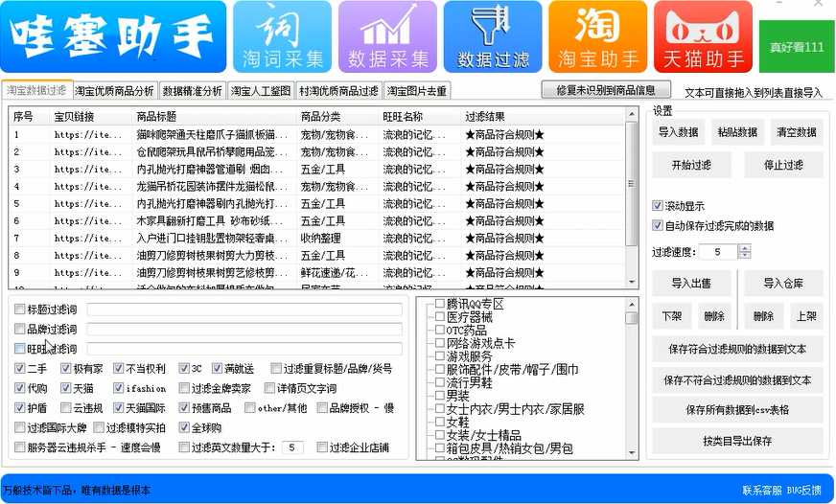This screenshot has width=836, height=504.
Task: Check the 腾讯QQ专区 category box
Action: click(x=440, y=304)
